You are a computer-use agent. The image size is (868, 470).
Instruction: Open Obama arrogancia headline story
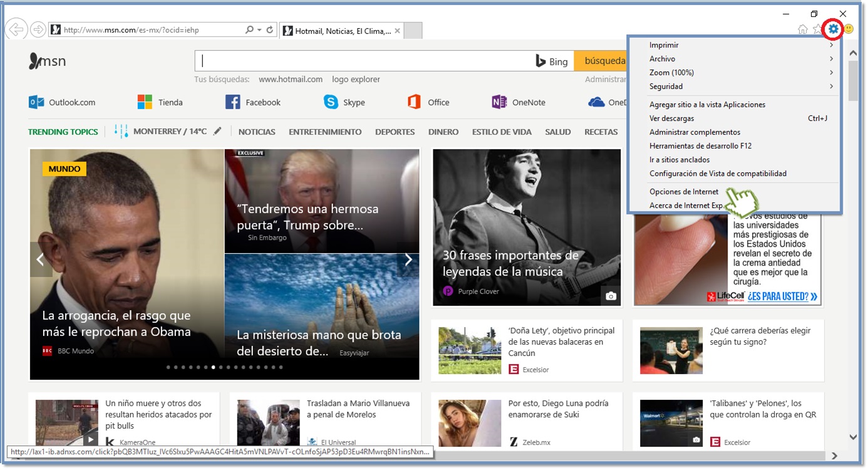(x=116, y=323)
